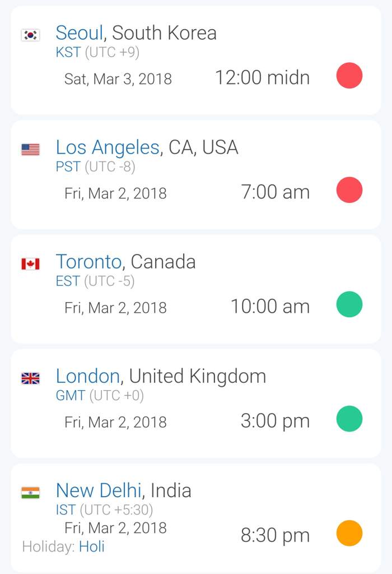This screenshot has width=392, height=574.
Task: Click the South Korea flag icon
Action: click(30, 35)
